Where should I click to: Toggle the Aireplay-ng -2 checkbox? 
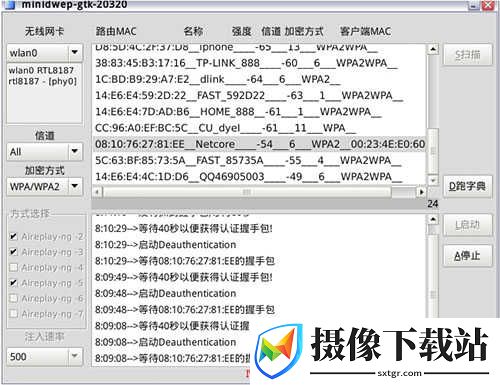click(x=13, y=237)
